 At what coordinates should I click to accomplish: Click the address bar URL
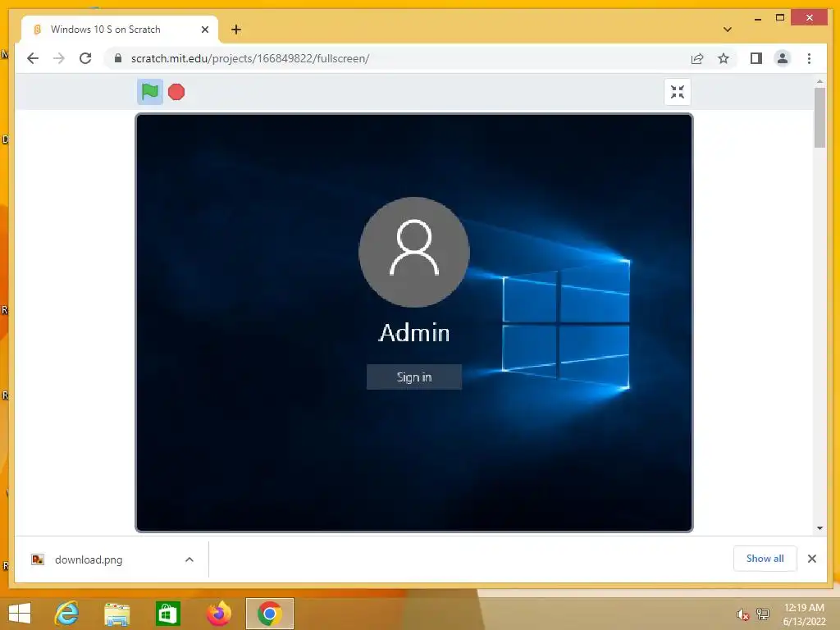coord(250,58)
